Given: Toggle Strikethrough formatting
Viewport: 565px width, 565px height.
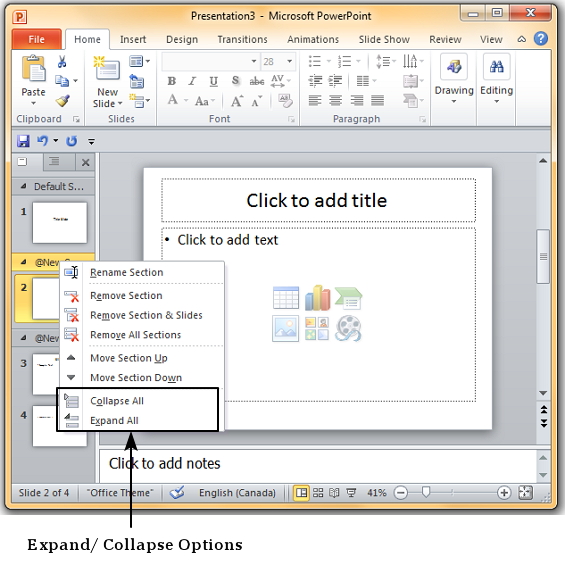Looking at the screenshot, I should coord(257,81).
